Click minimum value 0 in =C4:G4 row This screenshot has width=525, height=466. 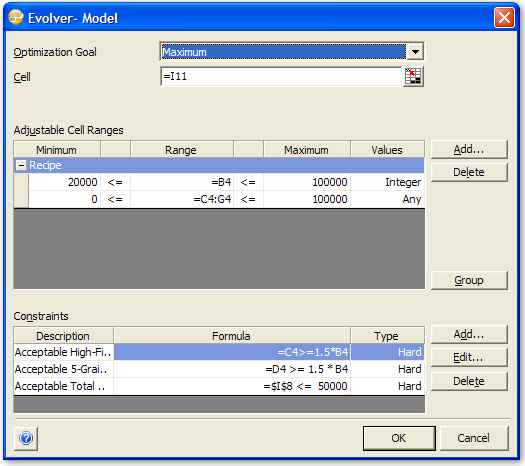click(64, 199)
